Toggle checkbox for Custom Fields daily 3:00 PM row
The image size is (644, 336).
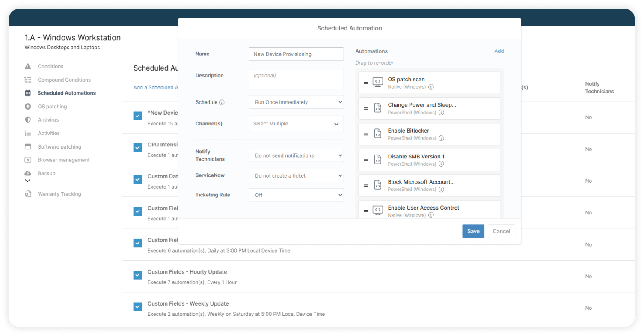tap(137, 243)
